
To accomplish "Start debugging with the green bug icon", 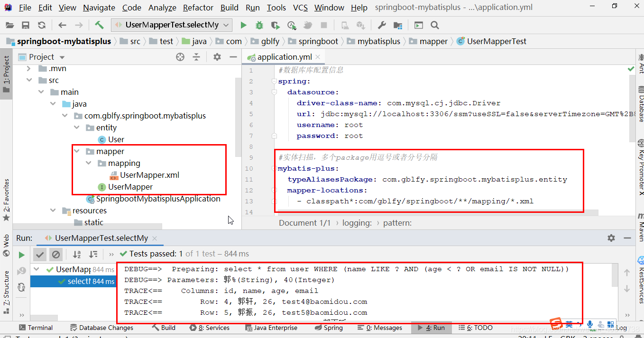I will (x=259, y=25).
